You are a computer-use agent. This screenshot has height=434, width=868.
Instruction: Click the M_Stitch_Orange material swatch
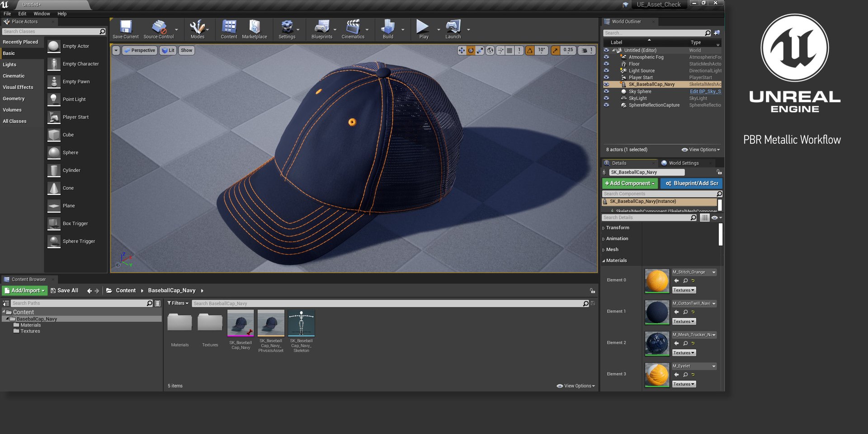click(657, 281)
